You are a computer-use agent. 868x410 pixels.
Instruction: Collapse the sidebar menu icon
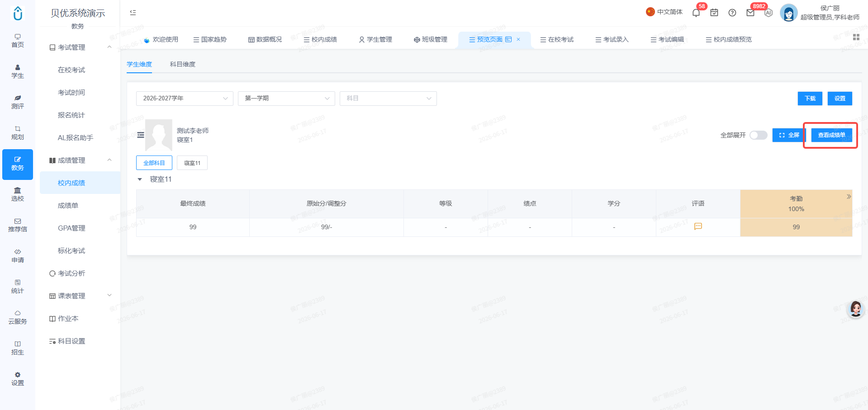(133, 13)
